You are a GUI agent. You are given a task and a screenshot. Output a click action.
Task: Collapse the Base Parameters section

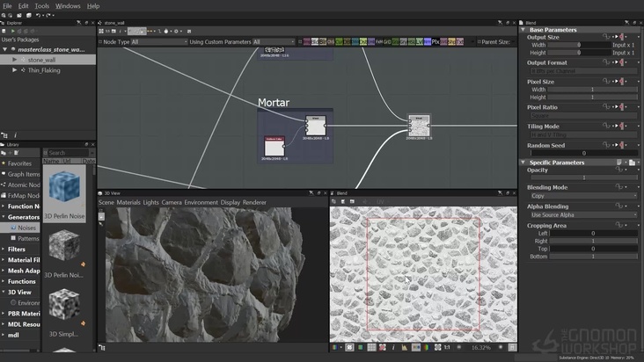point(524,30)
